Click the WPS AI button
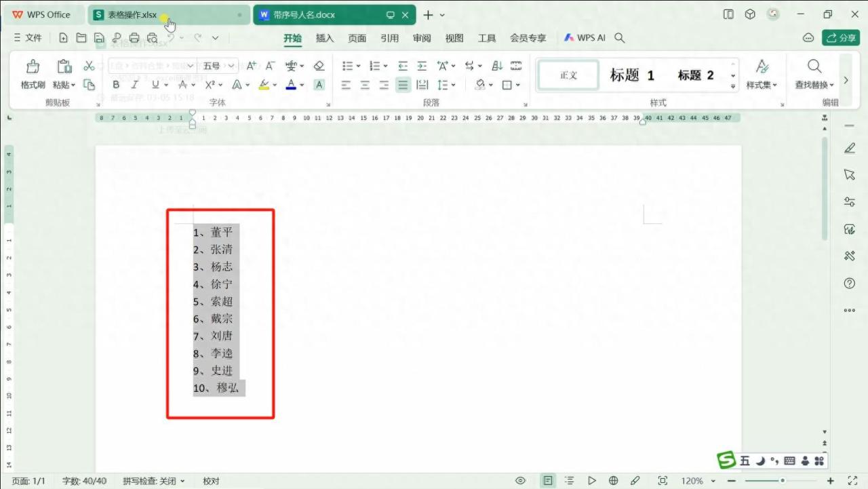Viewport: 868px width, 489px height. click(x=585, y=38)
